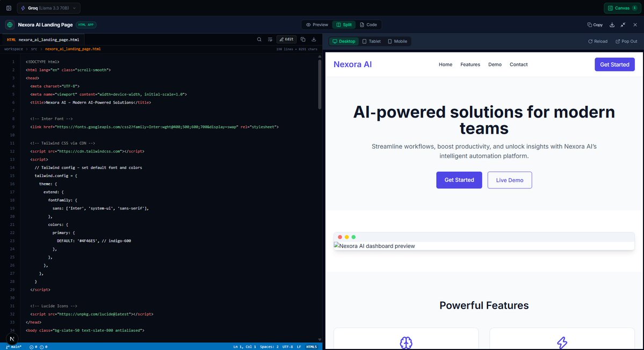Download the app via canvas header download icon
The width and height of the screenshot is (644, 350).
(x=612, y=25)
